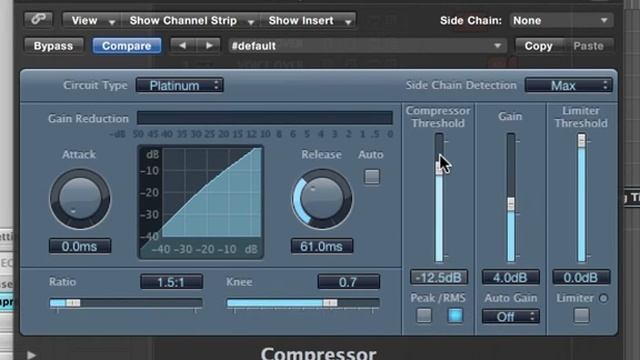Open Circuit Type Platinum selector

click(180, 85)
